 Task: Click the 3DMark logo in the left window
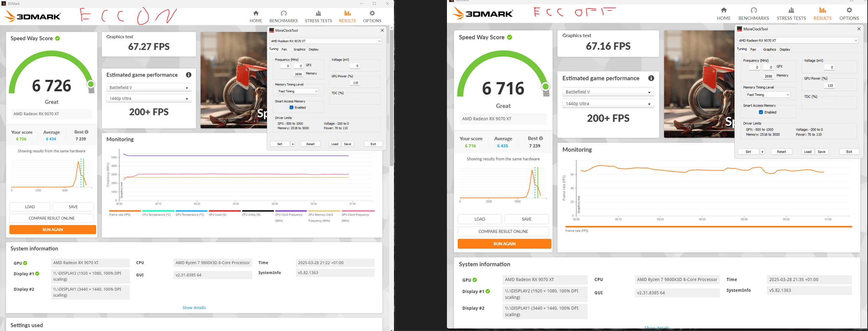point(33,16)
